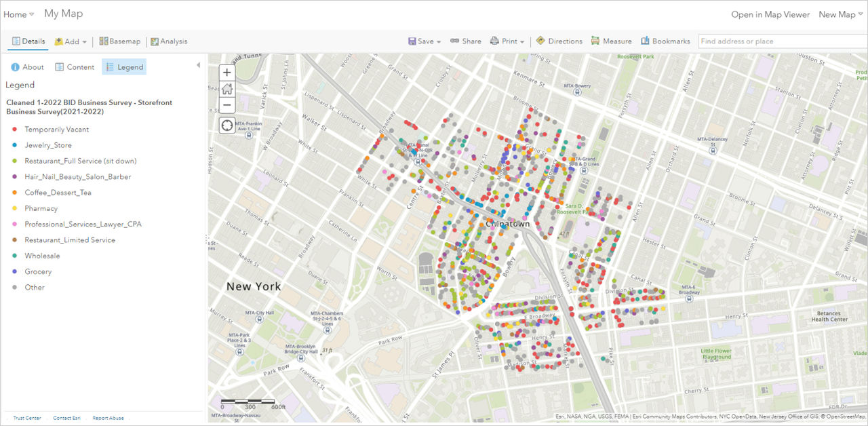The height and width of the screenshot is (426, 868).
Task: Switch to the Legend tab
Action: tap(124, 67)
